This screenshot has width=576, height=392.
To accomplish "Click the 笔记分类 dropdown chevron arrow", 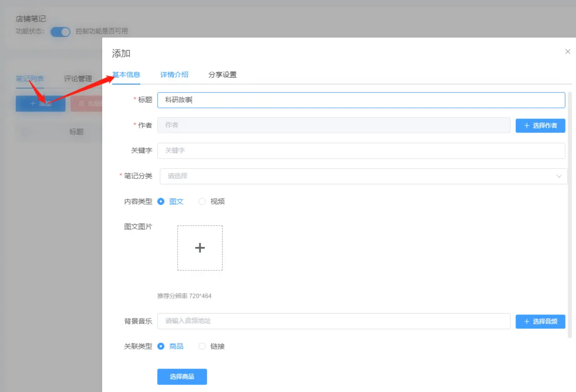I will click(x=559, y=176).
